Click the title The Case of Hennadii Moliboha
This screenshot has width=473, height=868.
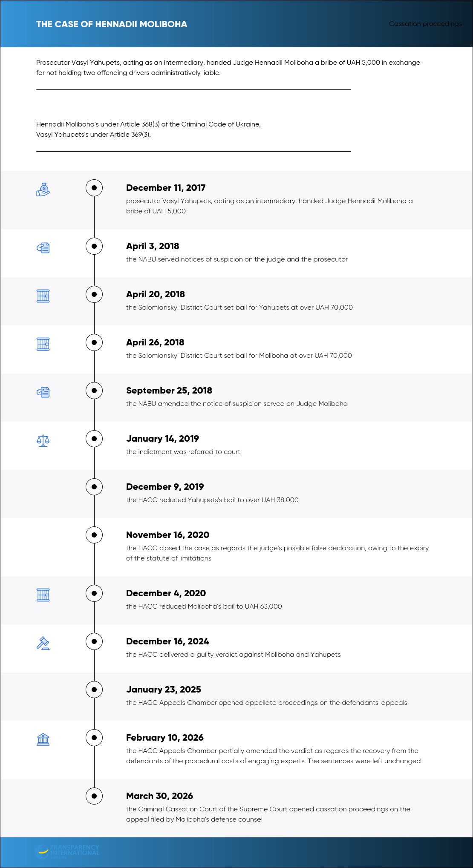[112, 24]
